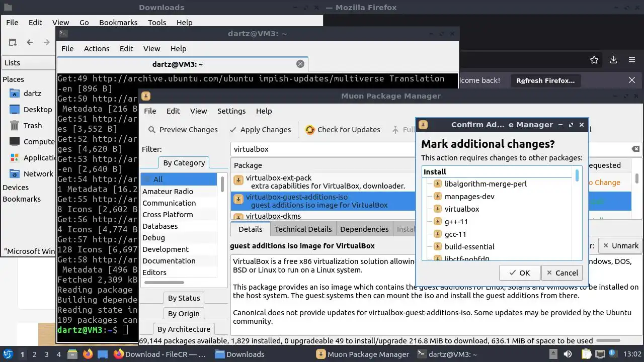This screenshot has width=644, height=362.
Task: Click the virtualbox-ext-pack package icon
Action: tap(238, 179)
